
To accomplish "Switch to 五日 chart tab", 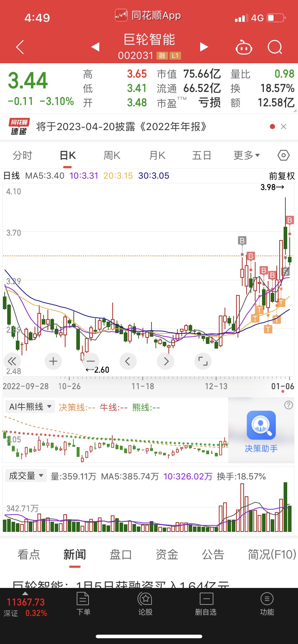I will [x=202, y=155].
